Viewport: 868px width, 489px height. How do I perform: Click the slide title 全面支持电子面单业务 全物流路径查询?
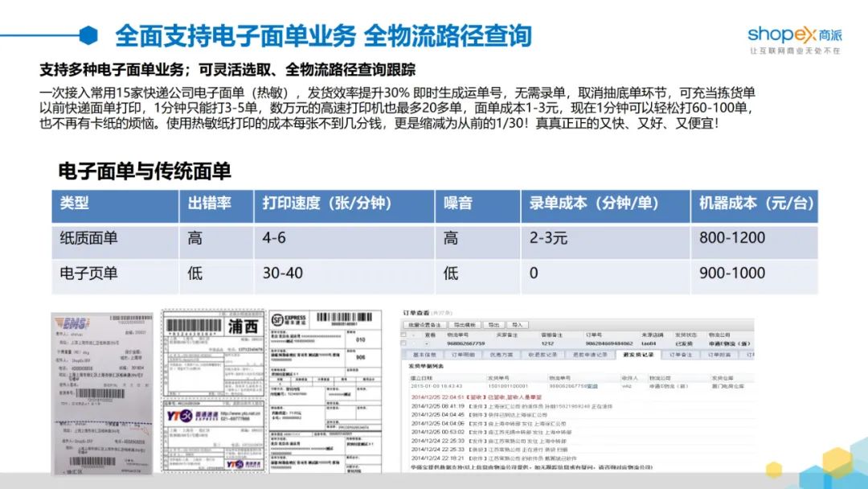click(323, 36)
